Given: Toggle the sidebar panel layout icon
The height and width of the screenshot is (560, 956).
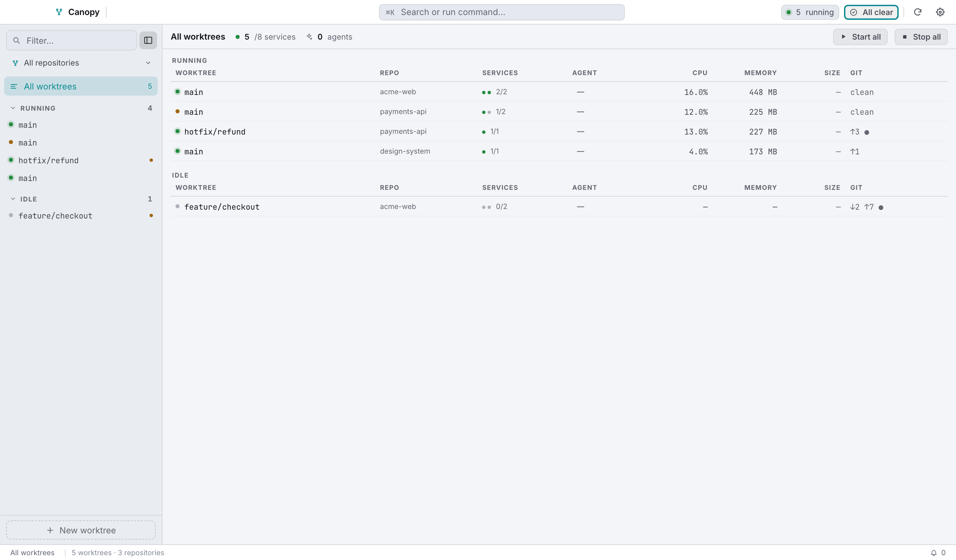Looking at the screenshot, I should (x=148, y=40).
